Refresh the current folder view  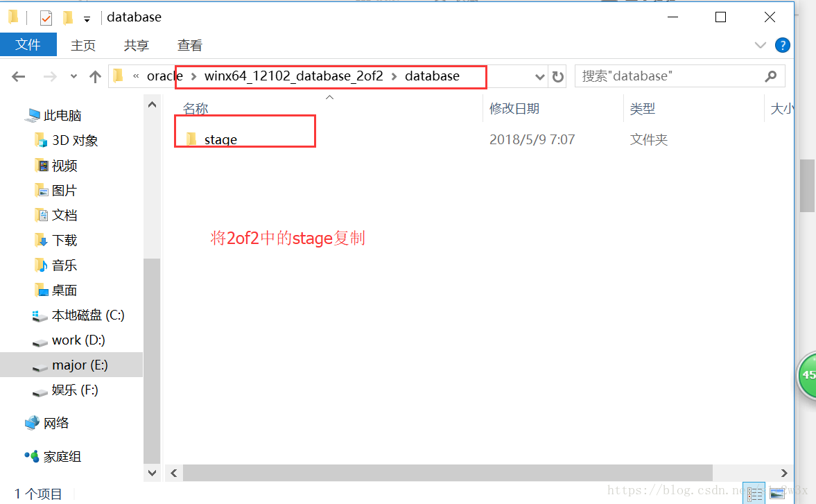point(558,77)
